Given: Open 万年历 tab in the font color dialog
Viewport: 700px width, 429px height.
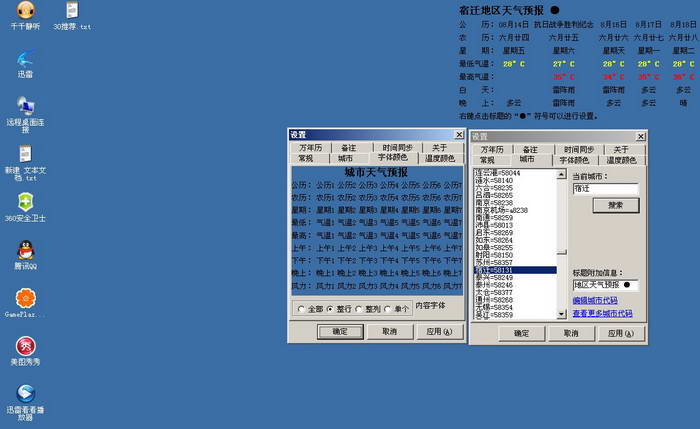Looking at the screenshot, I should (312, 148).
